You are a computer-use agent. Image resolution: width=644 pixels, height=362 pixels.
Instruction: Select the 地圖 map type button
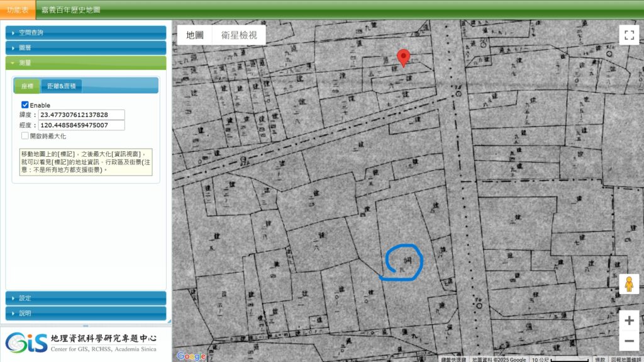coord(195,35)
